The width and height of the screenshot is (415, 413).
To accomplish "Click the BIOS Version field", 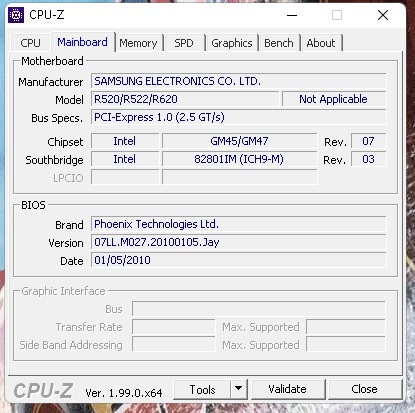I will pos(239,242).
